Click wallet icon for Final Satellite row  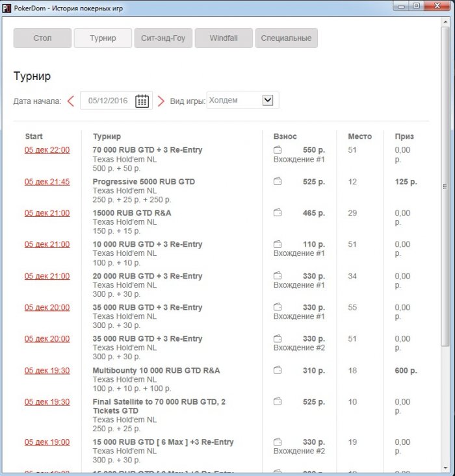pyautogui.click(x=278, y=401)
